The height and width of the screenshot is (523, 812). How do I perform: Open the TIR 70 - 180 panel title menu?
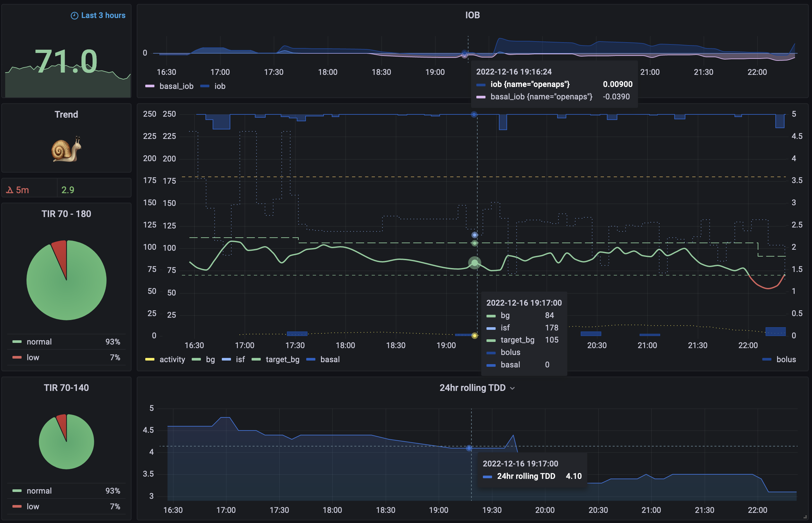point(66,214)
